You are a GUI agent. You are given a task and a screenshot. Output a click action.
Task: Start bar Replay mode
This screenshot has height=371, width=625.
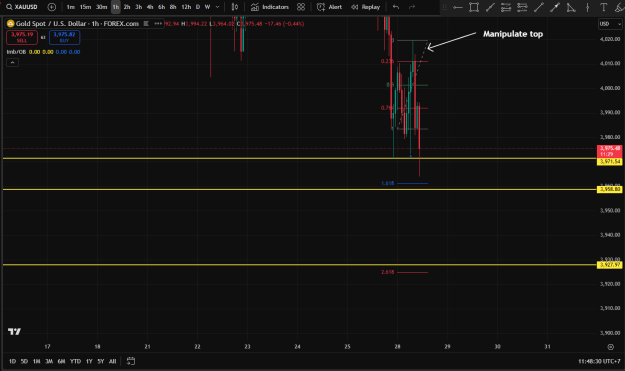tap(365, 7)
